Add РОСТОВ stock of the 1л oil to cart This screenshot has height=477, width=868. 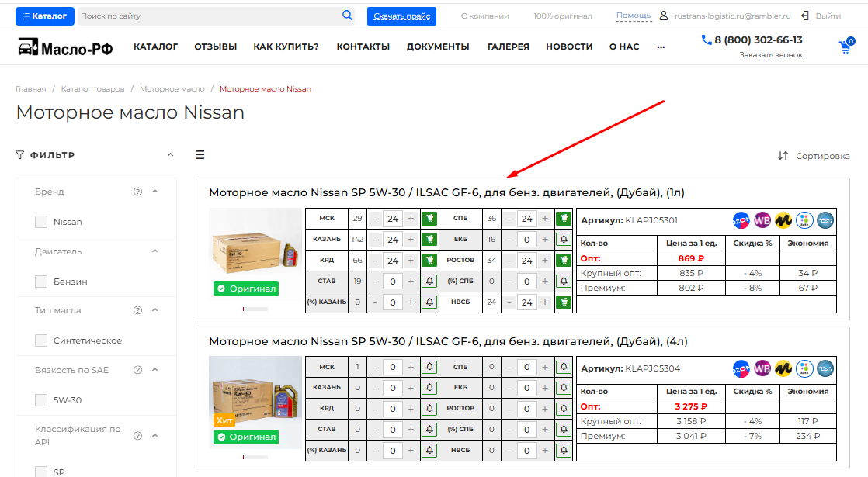(x=564, y=261)
